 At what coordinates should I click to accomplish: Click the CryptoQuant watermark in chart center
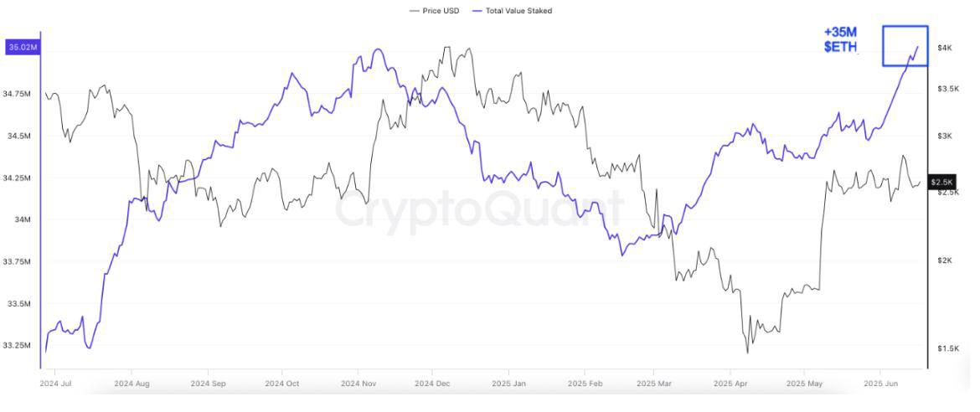pyautogui.click(x=479, y=209)
